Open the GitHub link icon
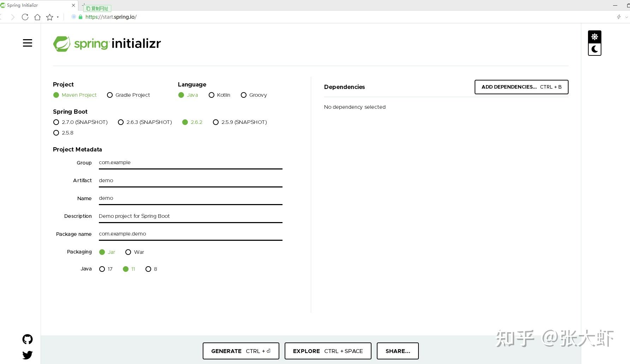This screenshot has width=630, height=364. (28, 339)
